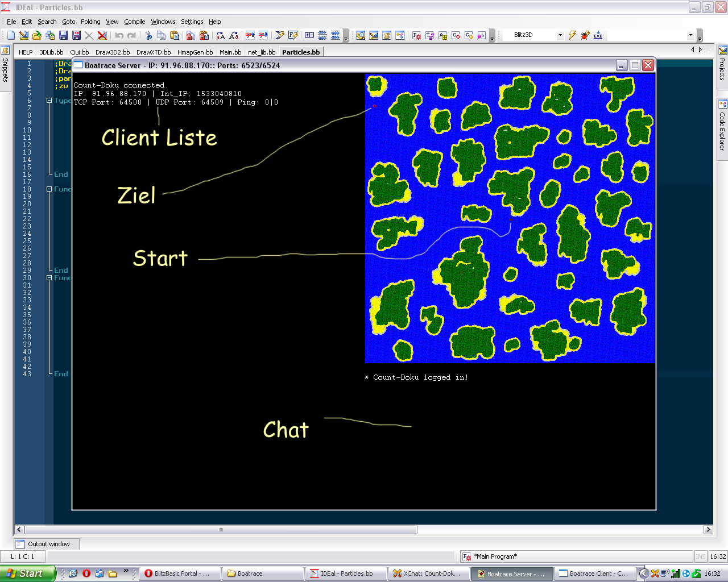The width and height of the screenshot is (728, 582).
Task: Open the Blitz3D compiler dropdown
Action: 560,35
